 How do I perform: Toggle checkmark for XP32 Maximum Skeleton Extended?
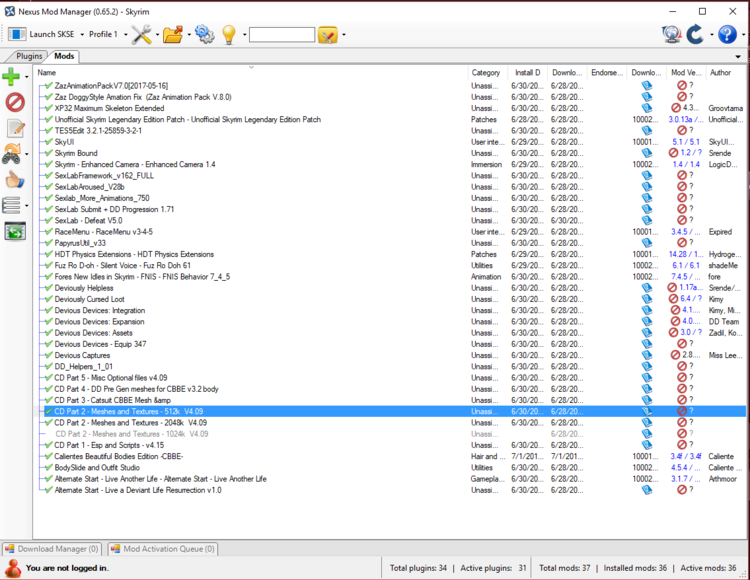pos(48,108)
